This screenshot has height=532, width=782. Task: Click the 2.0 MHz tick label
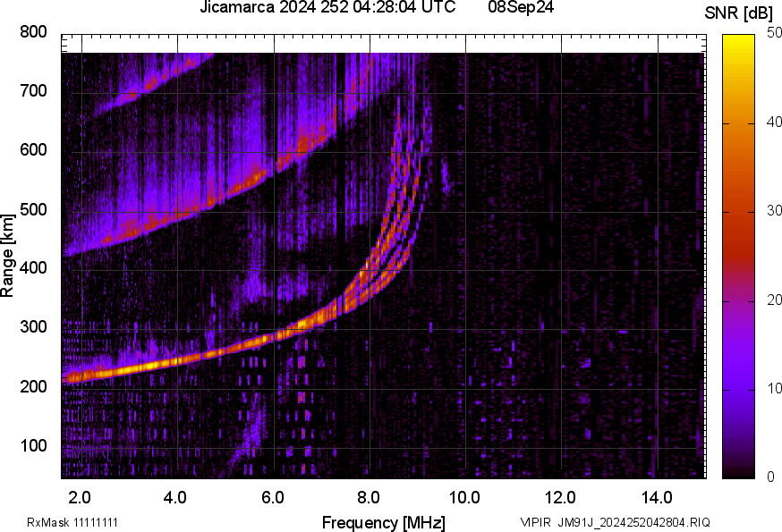pos(81,495)
